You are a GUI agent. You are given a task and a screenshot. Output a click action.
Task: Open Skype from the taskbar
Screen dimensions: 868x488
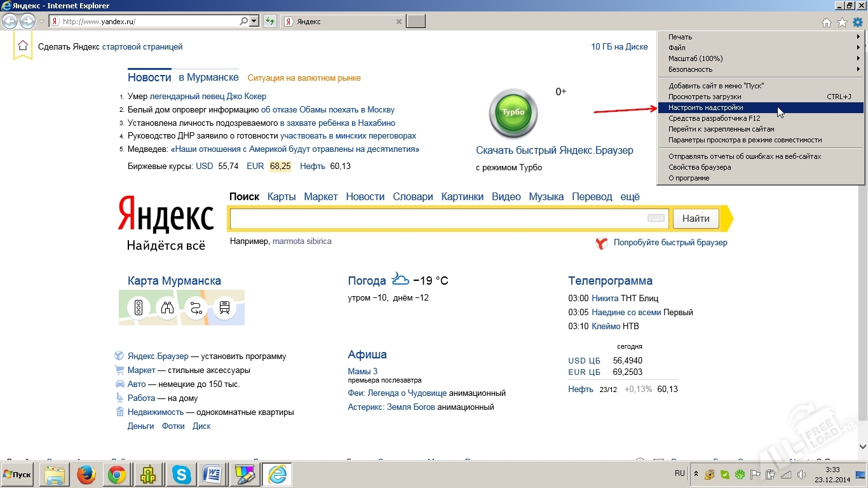[x=181, y=475]
